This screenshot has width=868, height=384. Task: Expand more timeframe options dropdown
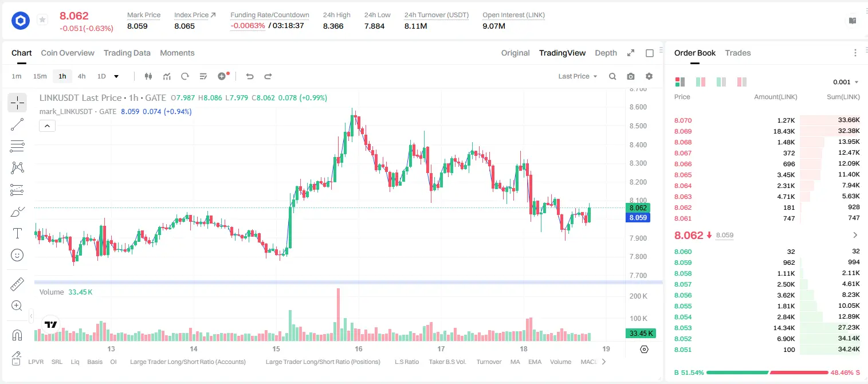[116, 76]
